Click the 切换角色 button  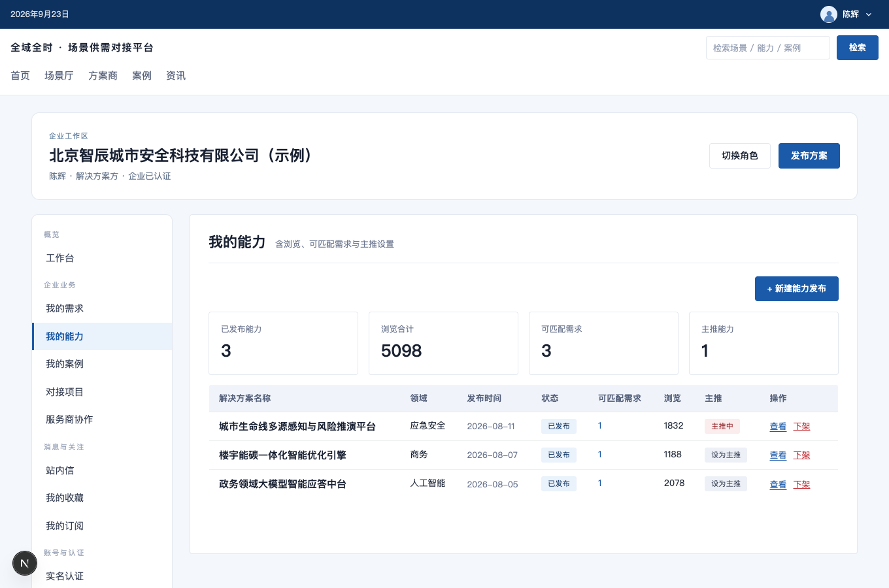click(x=740, y=155)
